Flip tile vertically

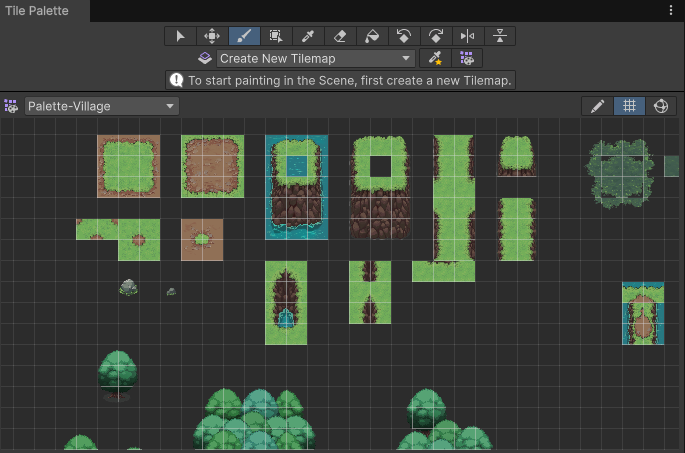(500, 36)
